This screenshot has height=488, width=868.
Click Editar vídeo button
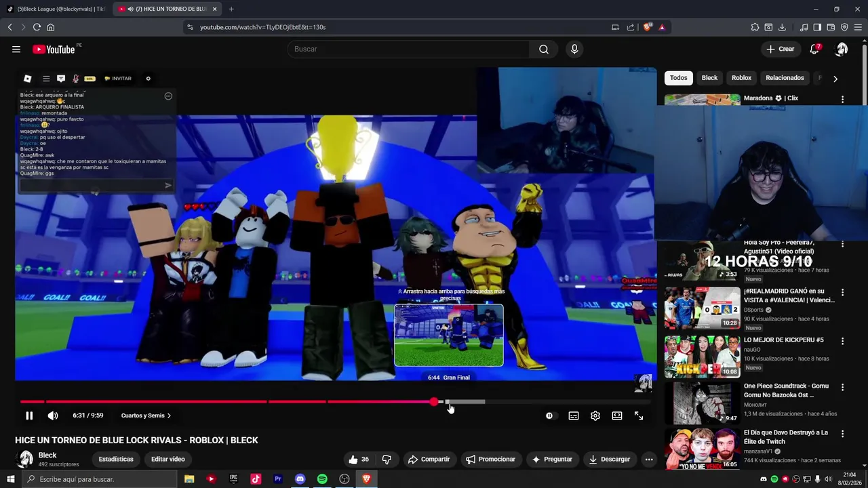[168, 459]
